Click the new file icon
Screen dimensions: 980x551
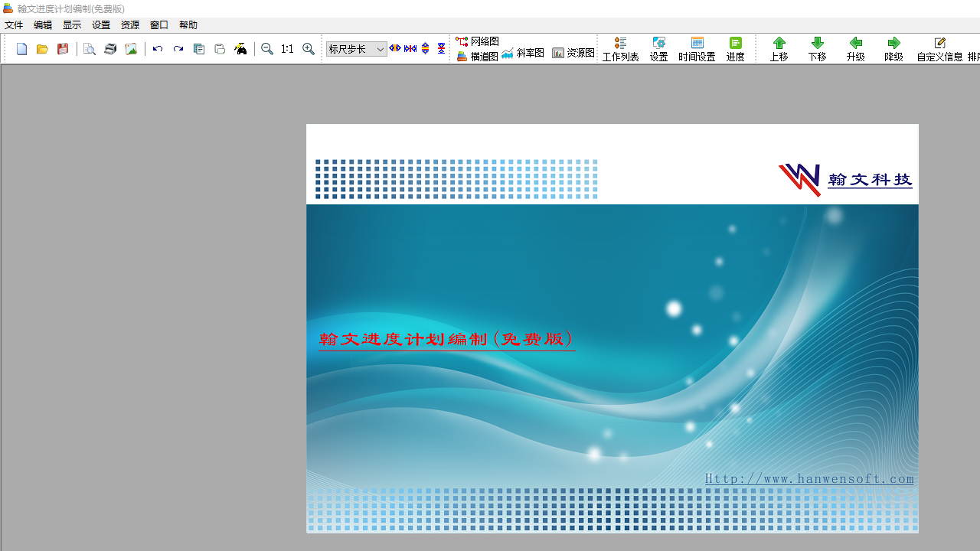[21, 49]
